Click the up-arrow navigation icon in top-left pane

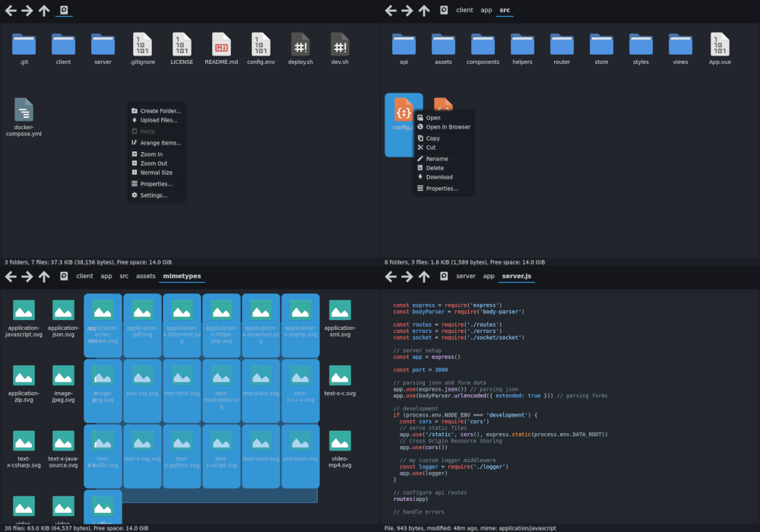43,10
